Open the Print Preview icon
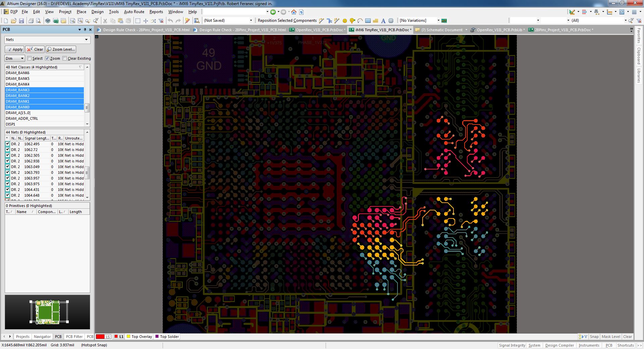644x349 pixels. click(38, 21)
